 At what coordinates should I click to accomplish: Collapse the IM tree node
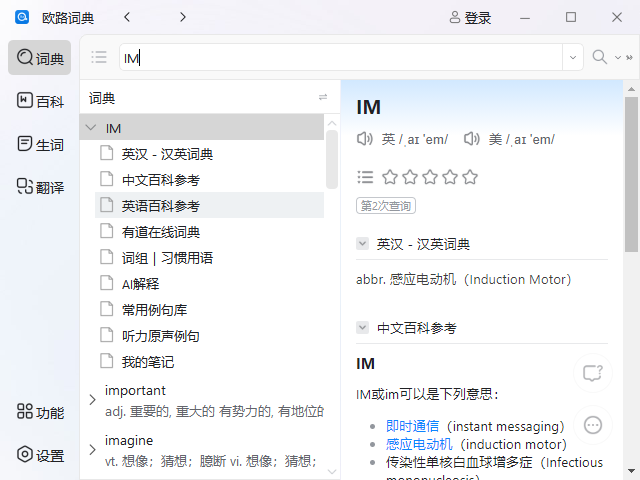(91, 128)
